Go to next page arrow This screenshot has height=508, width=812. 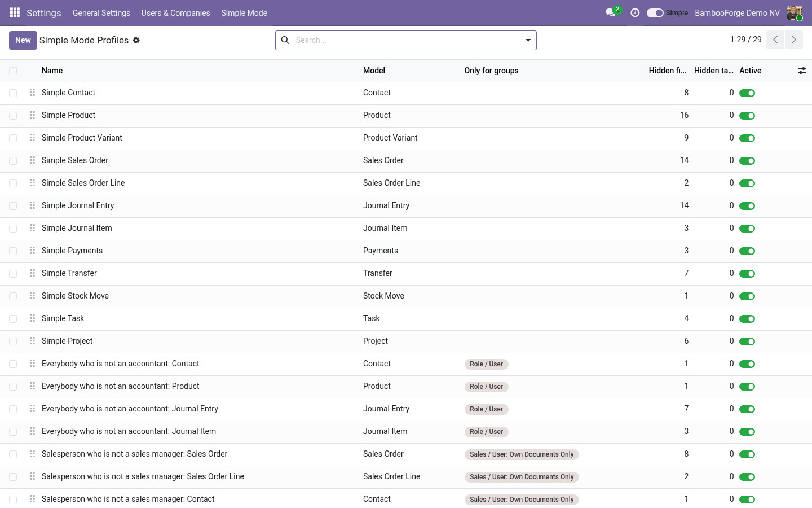tap(793, 40)
